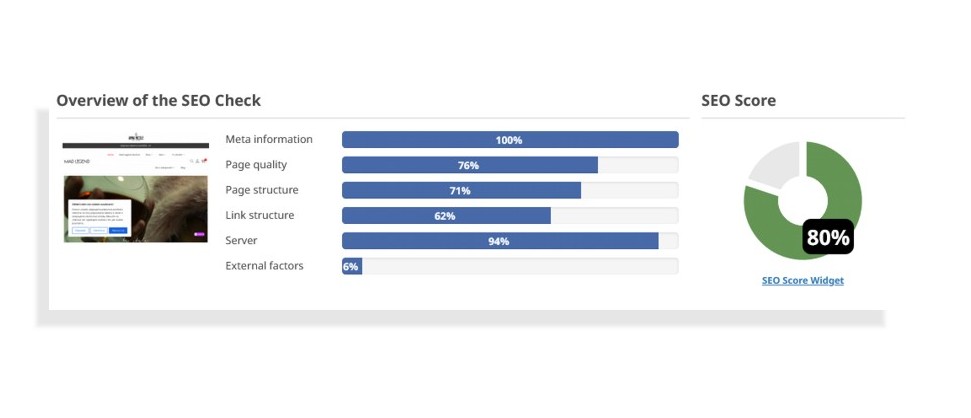Screen dimensions: 971x418
Task: Click the External factors 6% bar
Action: (x=510, y=266)
